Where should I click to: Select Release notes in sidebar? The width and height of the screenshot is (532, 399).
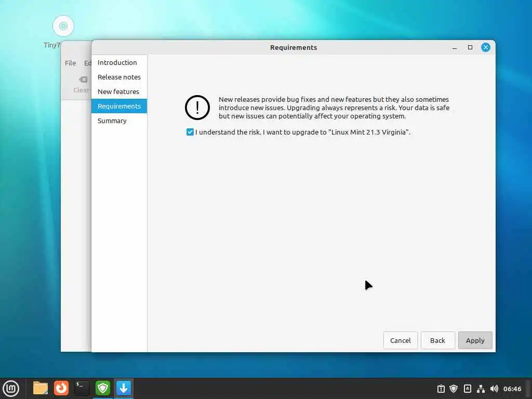click(x=119, y=77)
